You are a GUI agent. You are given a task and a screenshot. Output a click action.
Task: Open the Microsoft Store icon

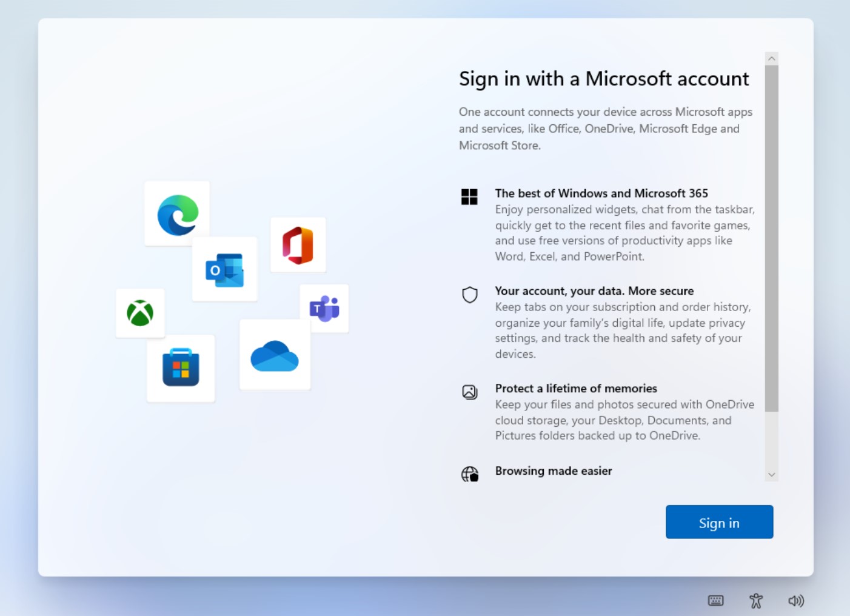(180, 368)
